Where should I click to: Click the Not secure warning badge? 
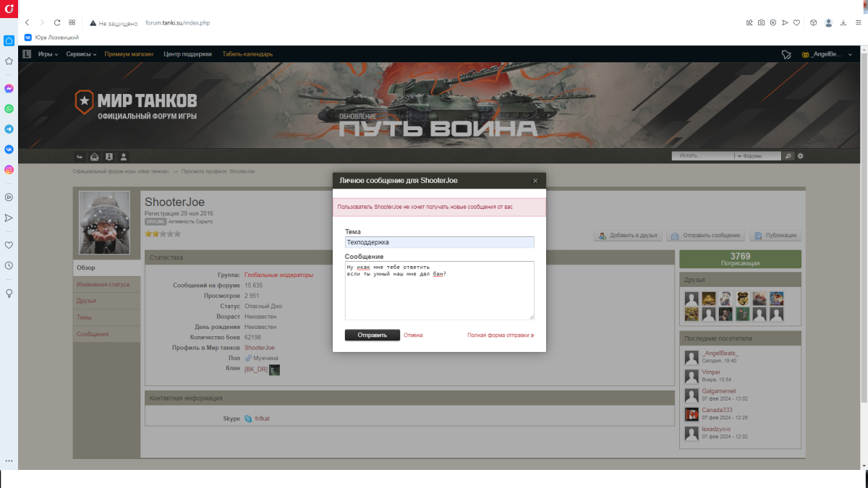[114, 23]
